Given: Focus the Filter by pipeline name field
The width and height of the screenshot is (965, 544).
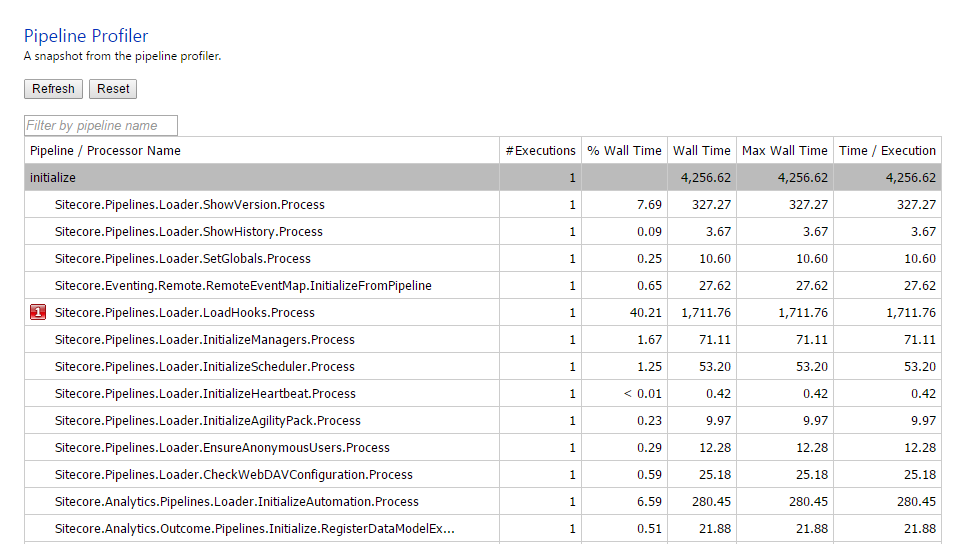Looking at the screenshot, I should (x=101, y=126).
